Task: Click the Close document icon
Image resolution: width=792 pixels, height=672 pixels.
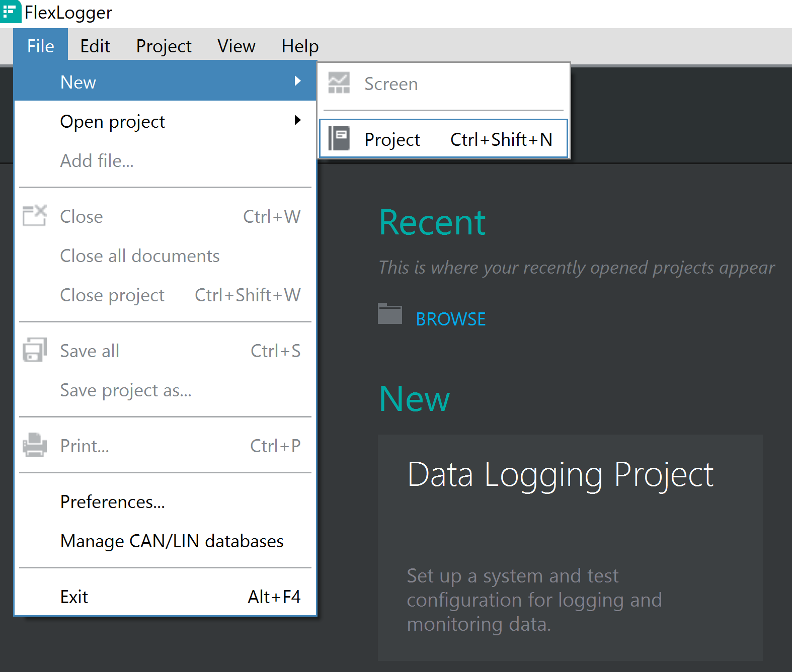Action: click(x=35, y=216)
